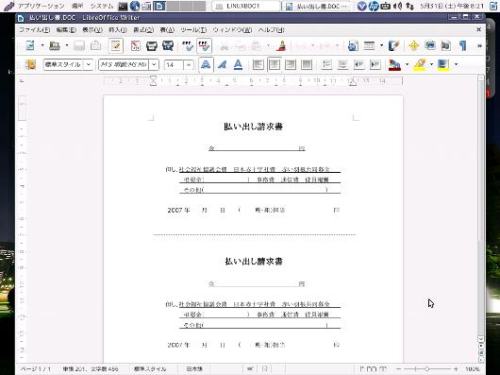Click the Styles and Formatting icon
This screenshot has height=375, width=500.
31,64
